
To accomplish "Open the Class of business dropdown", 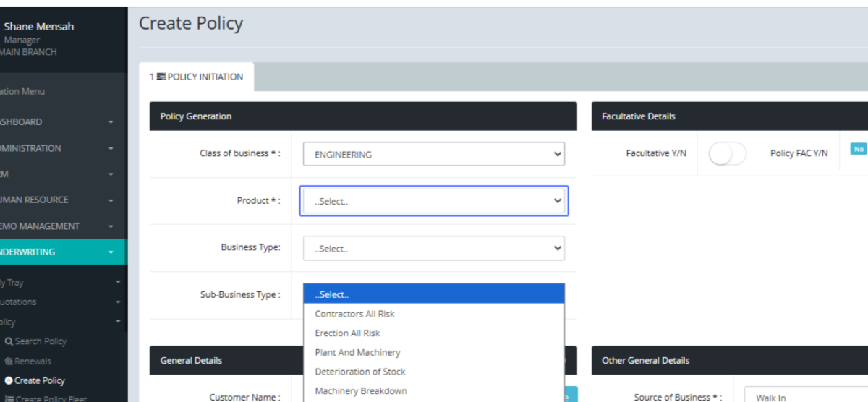I will tap(433, 154).
